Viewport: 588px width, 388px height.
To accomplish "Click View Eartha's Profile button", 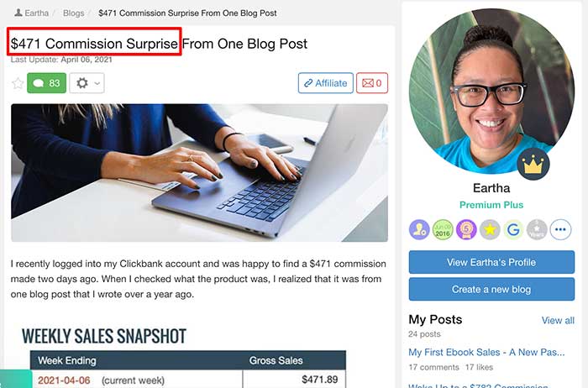I will (491, 262).
